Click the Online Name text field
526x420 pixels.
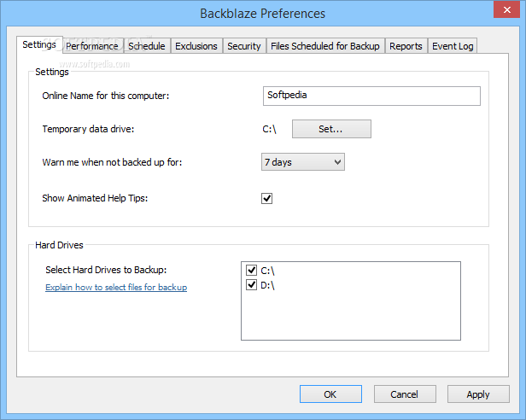coord(371,96)
